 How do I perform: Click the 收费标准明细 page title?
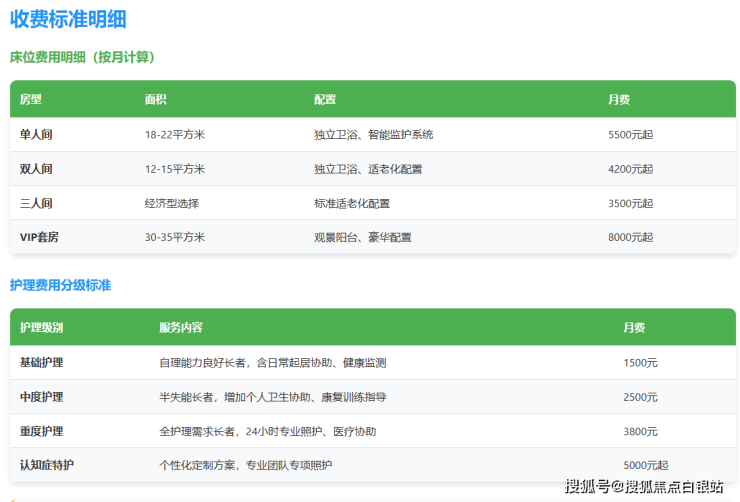(x=68, y=18)
